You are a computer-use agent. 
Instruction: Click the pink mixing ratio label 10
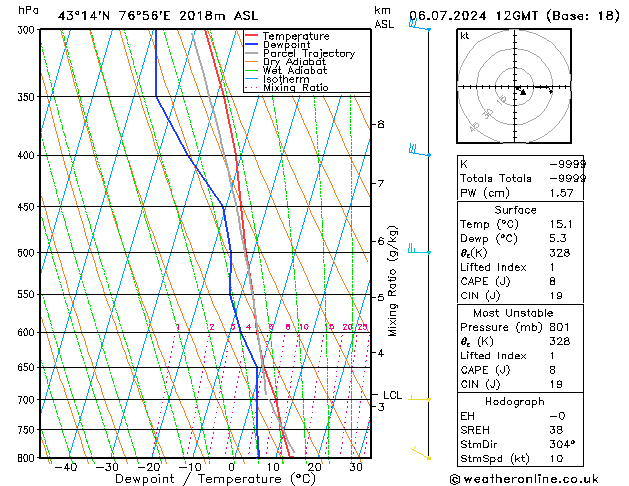click(x=304, y=327)
